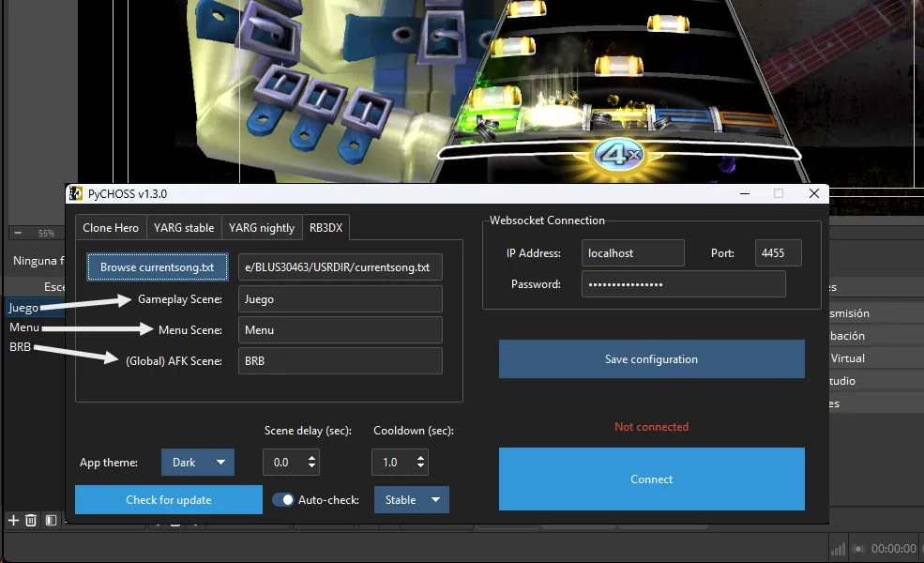Select the Menu scene in OBS
This screenshot has width=924, height=563.
(24, 327)
